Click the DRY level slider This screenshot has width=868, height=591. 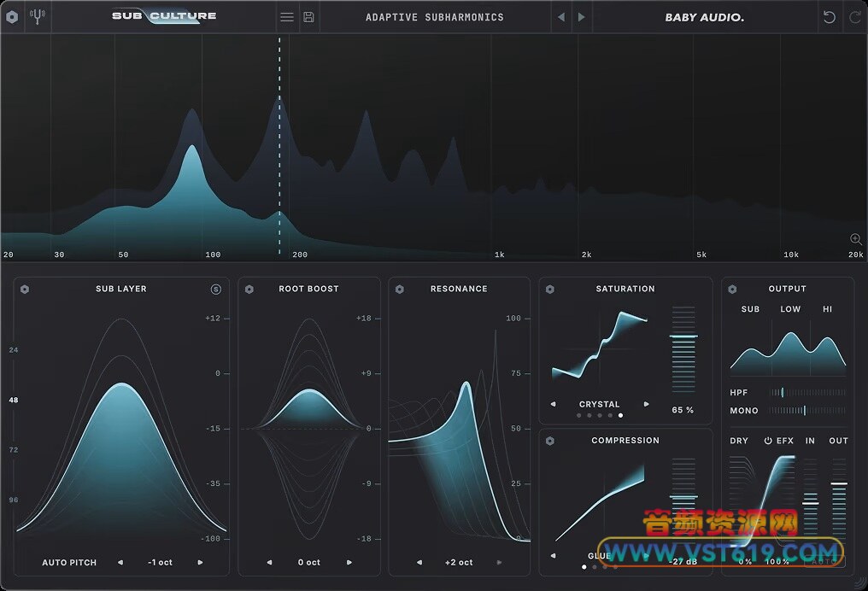(742, 500)
